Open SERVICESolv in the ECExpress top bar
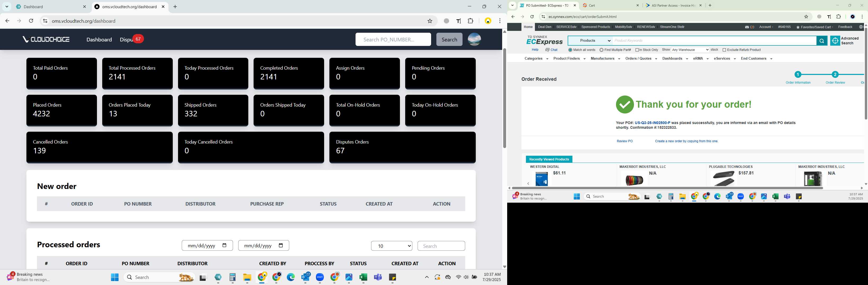The width and height of the screenshot is (868, 285). pyautogui.click(x=566, y=27)
